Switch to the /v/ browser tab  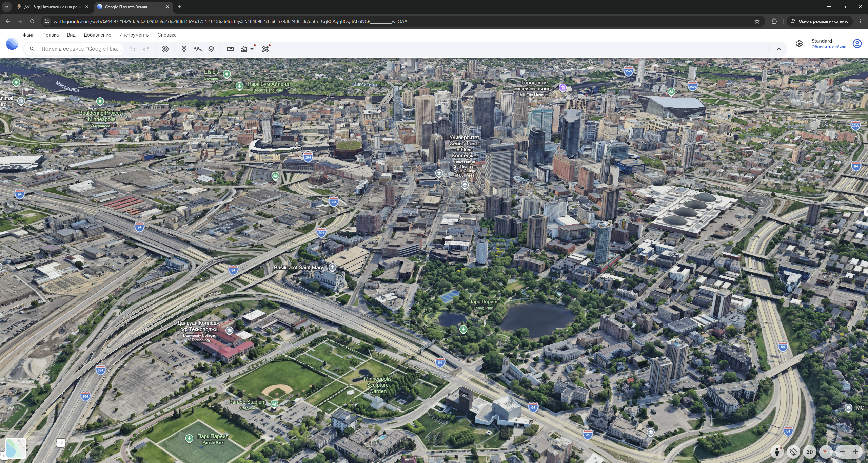point(53,7)
